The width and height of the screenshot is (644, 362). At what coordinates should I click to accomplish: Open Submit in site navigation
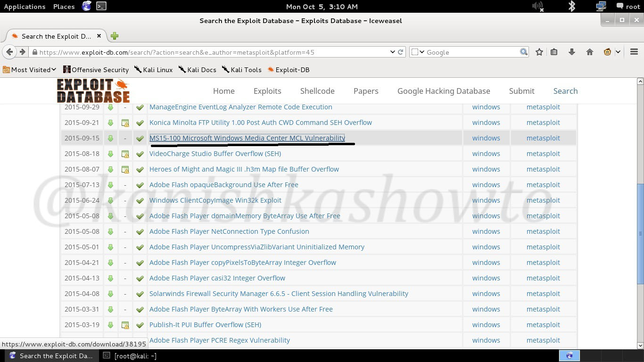tap(521, 91)
